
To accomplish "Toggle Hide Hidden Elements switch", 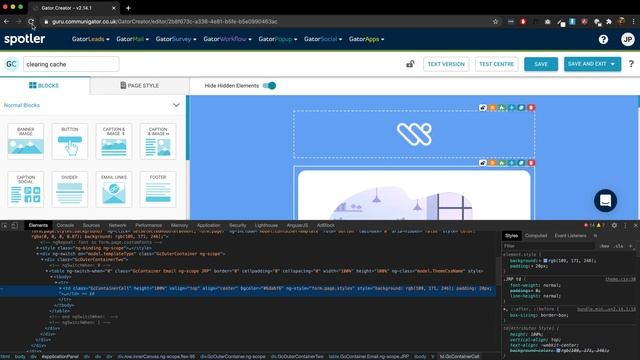I will click(269, 86).
